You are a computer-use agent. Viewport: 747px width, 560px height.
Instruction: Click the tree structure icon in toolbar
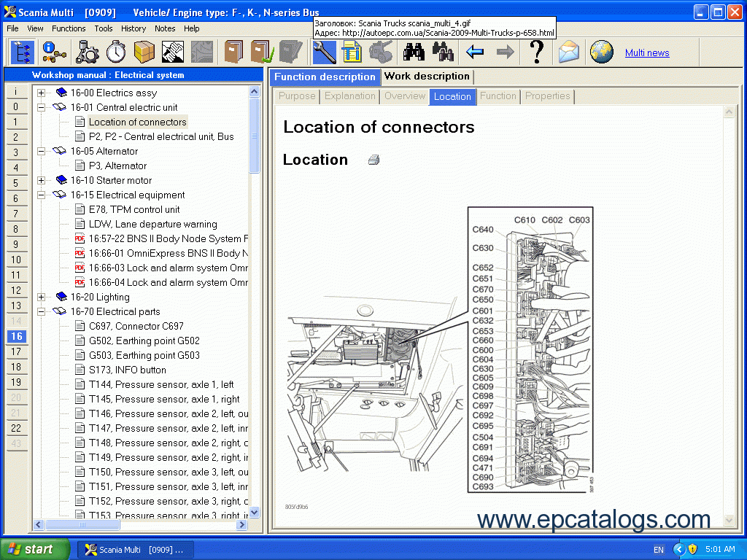click(23, 52)
